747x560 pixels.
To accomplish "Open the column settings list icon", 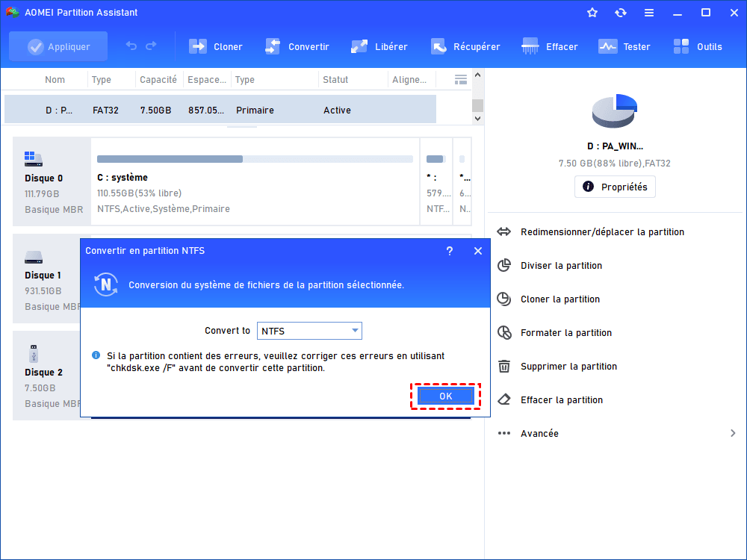I will click(x=461, y=80).
